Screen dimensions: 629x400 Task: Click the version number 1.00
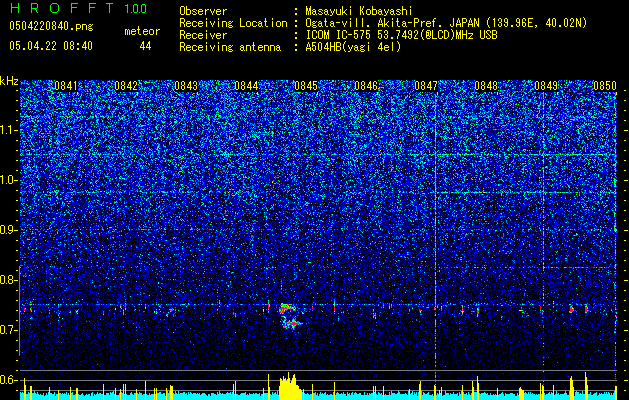[x=135, y=9]
